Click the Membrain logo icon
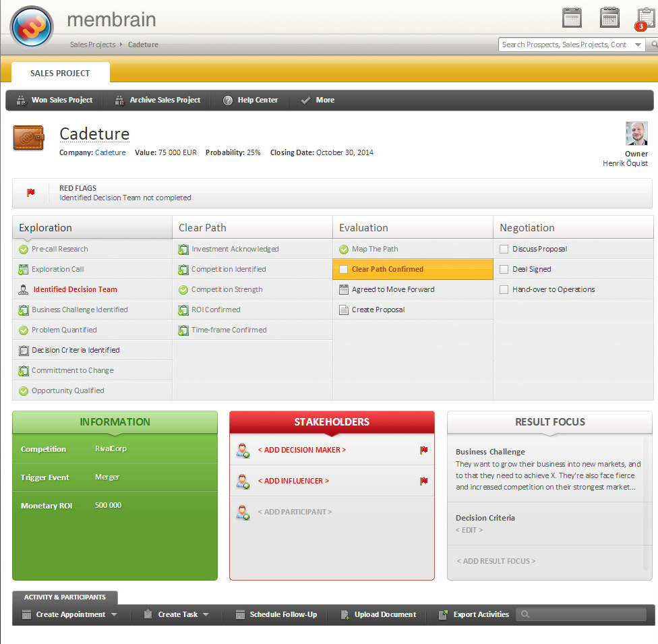 (32, 27)
